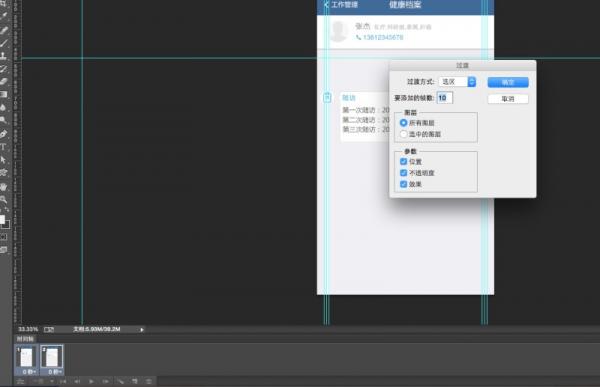Click the foreground color swatch
Image resolution: width=600 pixels, height=387 pixels.
(x=2, y=219)
